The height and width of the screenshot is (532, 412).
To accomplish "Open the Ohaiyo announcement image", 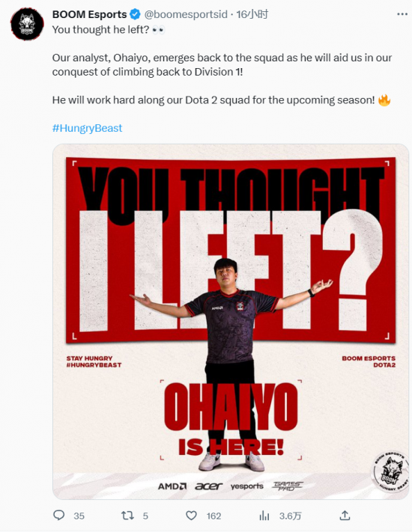I will pyautogui.click(x=231, y=322).
